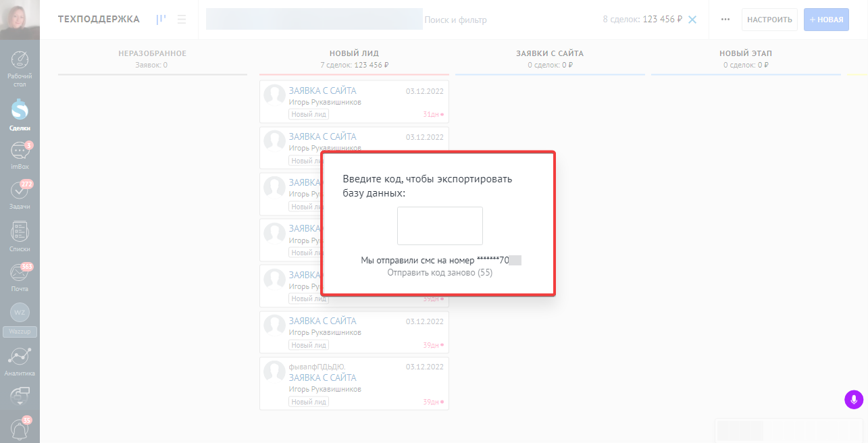Open the Сделки section in sidebar

(x=20, y=115)
